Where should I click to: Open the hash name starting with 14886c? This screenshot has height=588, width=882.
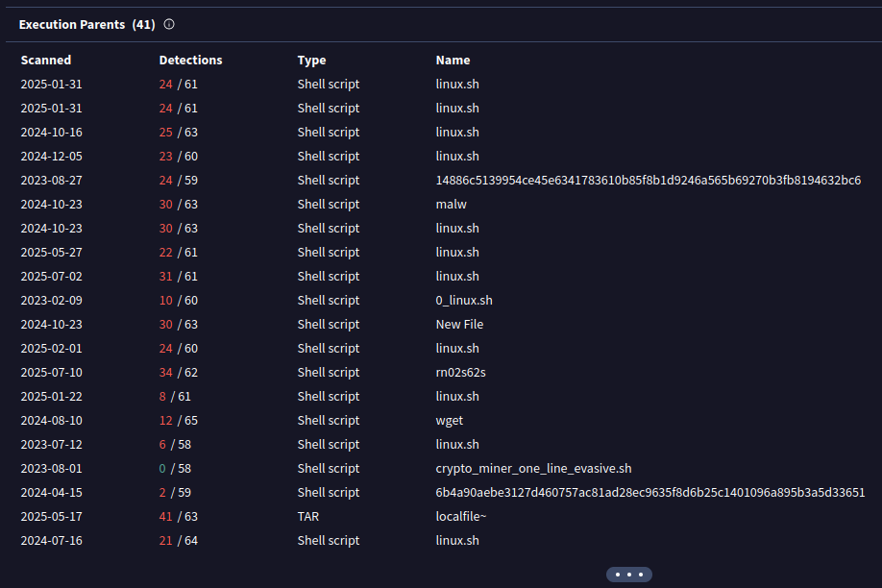[x=649, y=180]
